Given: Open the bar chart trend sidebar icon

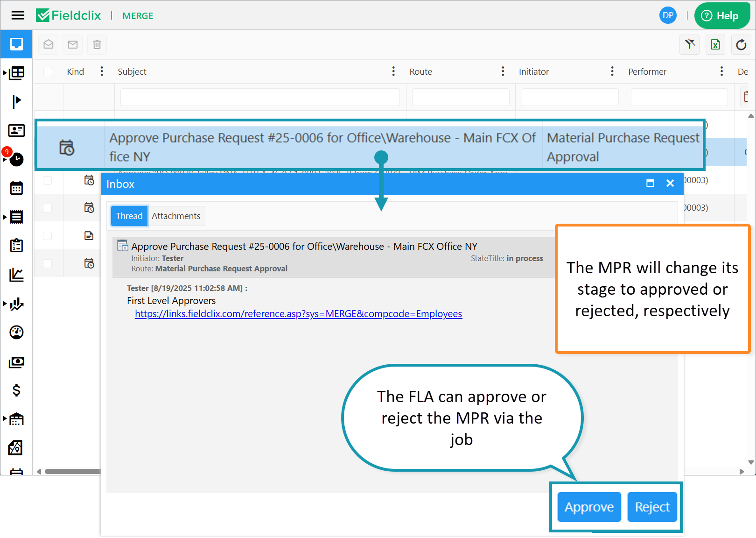Looking at the screenshot, I should click(17, 304).
